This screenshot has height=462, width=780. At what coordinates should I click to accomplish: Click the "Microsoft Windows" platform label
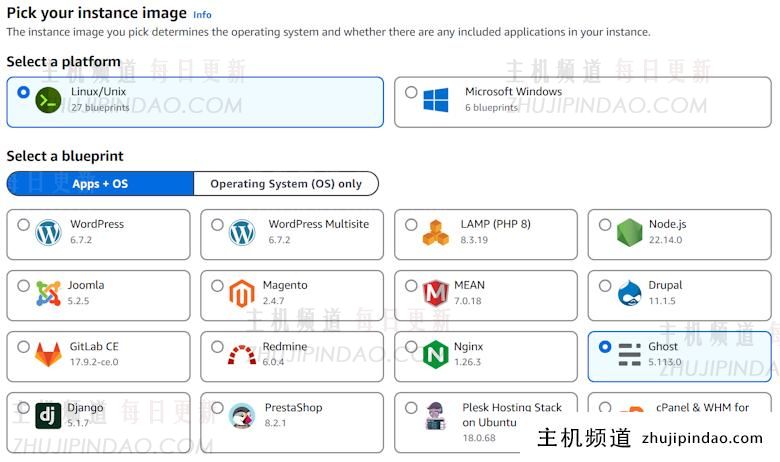[x=513, y=92]
